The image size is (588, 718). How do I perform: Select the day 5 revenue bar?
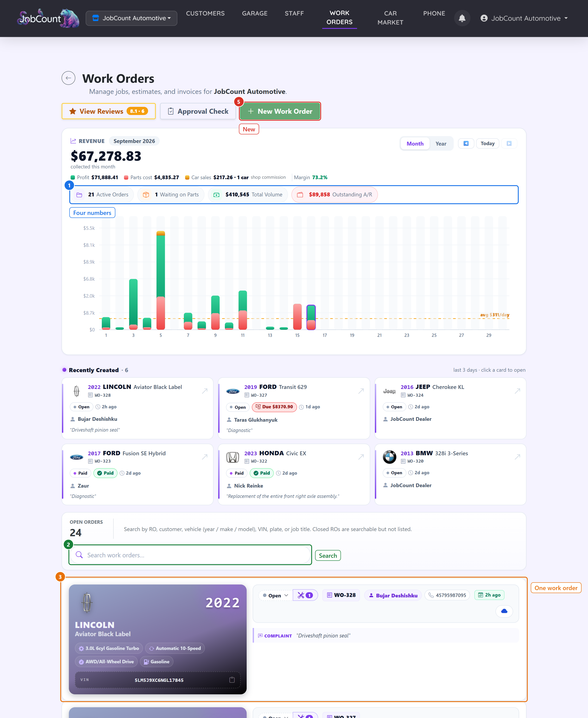coord(161,280)
